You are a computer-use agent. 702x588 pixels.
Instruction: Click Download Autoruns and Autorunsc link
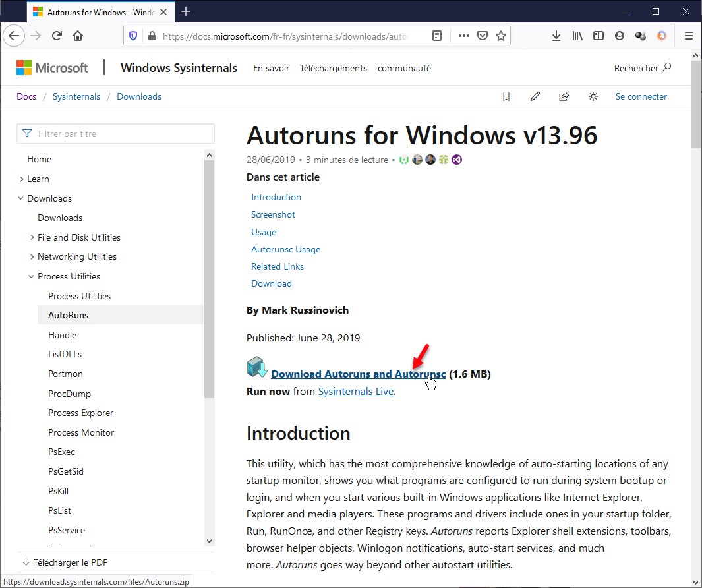(358, 374)
